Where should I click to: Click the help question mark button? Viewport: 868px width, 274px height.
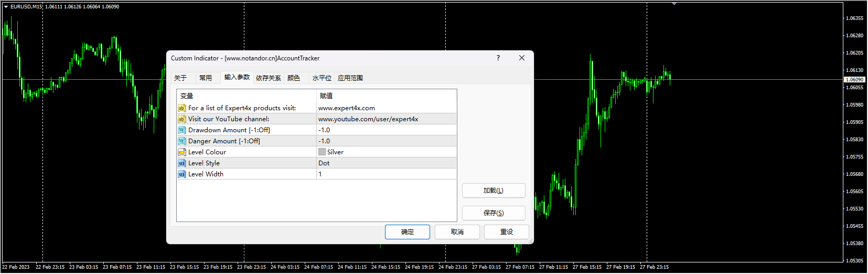pyautogui.click(x=498, y=58)
